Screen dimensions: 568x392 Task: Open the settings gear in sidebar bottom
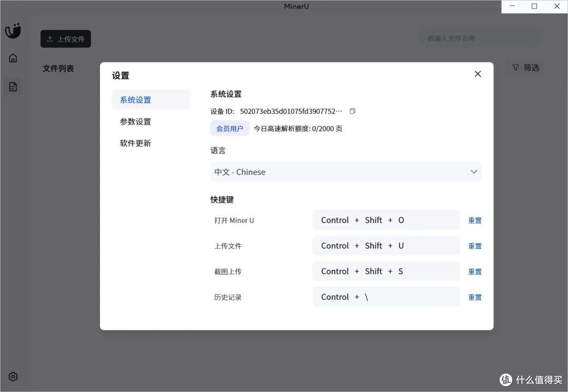pyautogui.click(x=13, y=376)
